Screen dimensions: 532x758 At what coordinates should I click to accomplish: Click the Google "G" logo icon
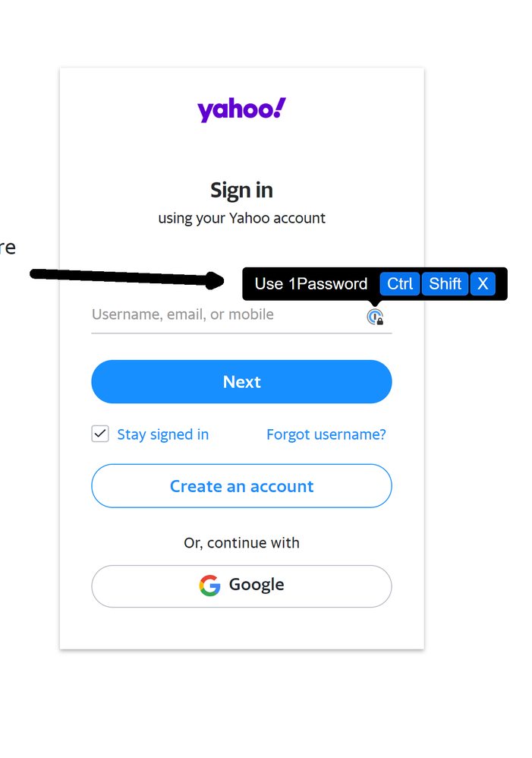tap(210, 586)
